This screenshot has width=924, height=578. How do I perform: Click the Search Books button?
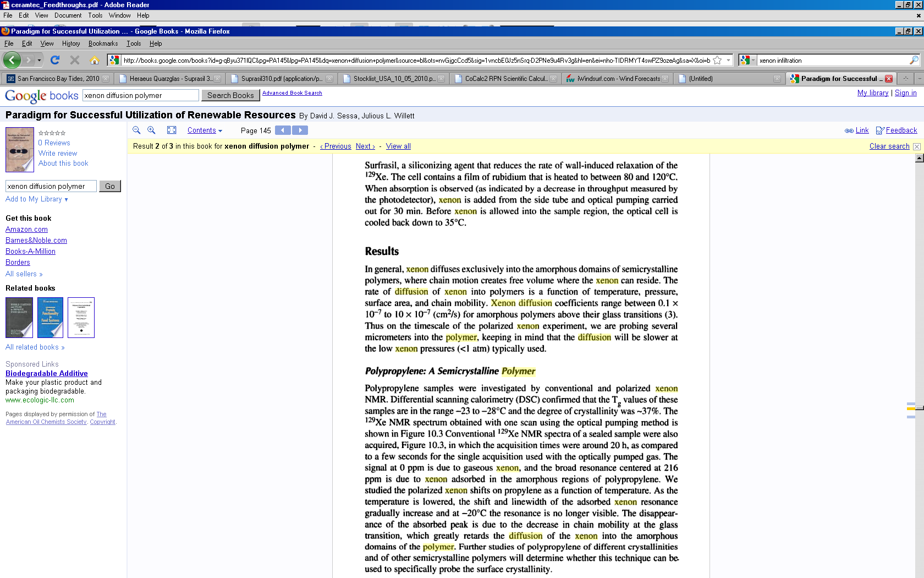pyautogui.click(x=230, y=95)
